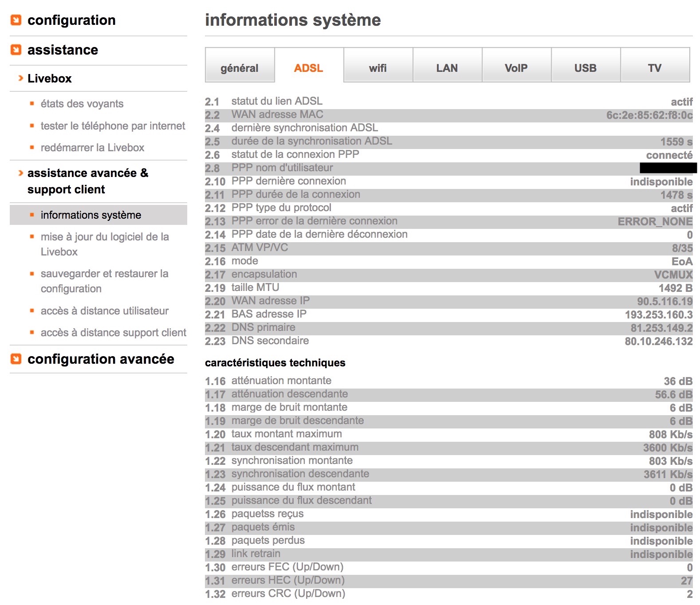This screenshot has height=605, width=700.
Task: Select redémarrer la Livebox link
Action: point(92,148)
